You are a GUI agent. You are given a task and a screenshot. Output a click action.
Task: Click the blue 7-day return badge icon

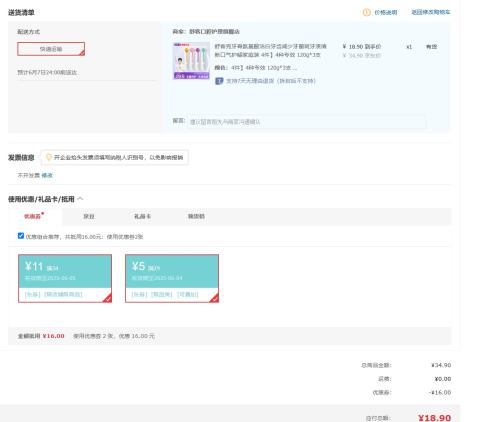(x=219, y=81)
